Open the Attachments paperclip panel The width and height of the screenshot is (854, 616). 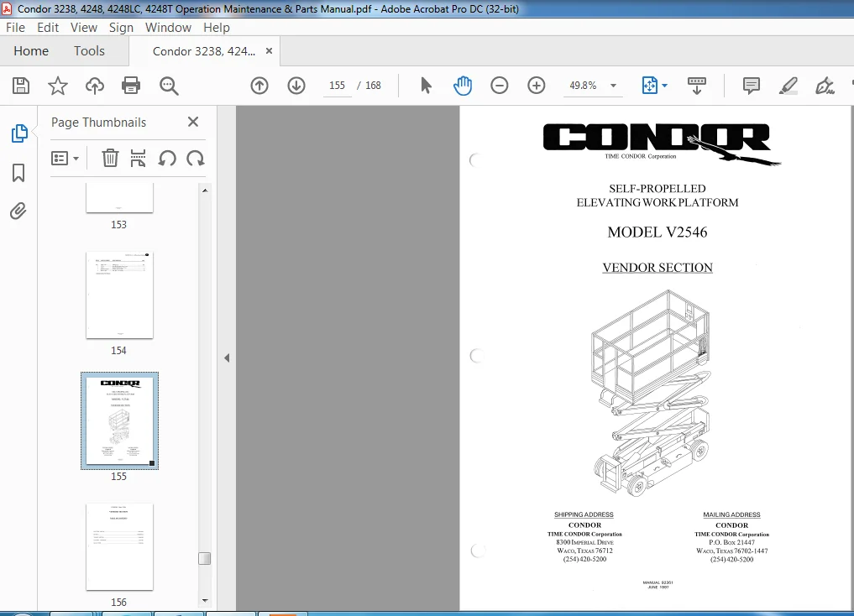click(18, 211)
